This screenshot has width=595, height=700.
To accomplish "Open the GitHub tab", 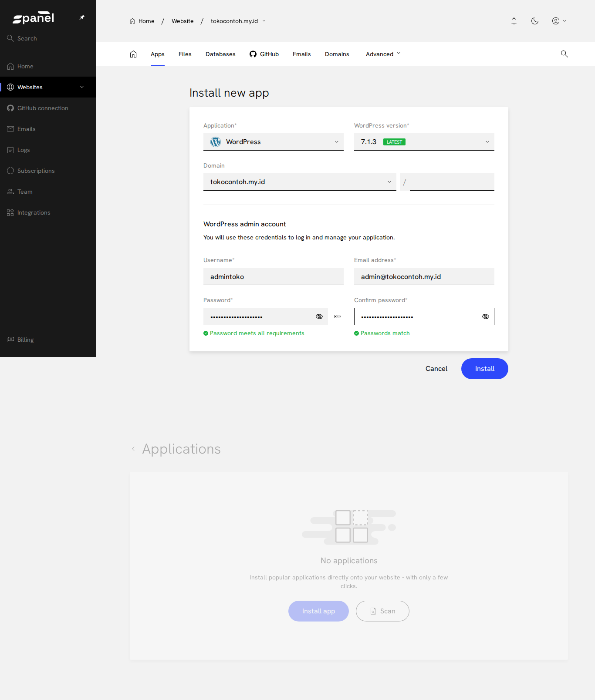I will click(264, 54).
